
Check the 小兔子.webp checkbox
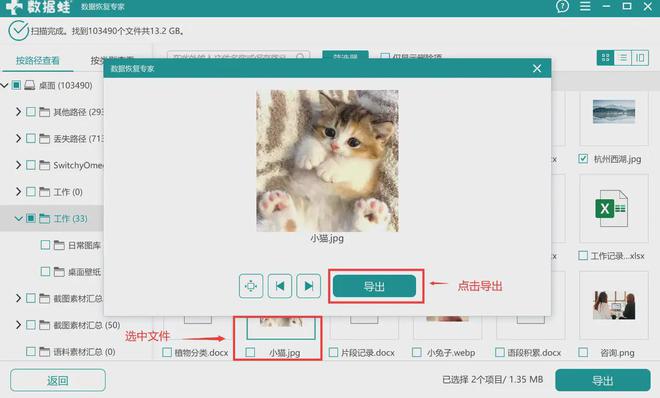[x=417, y=352]
